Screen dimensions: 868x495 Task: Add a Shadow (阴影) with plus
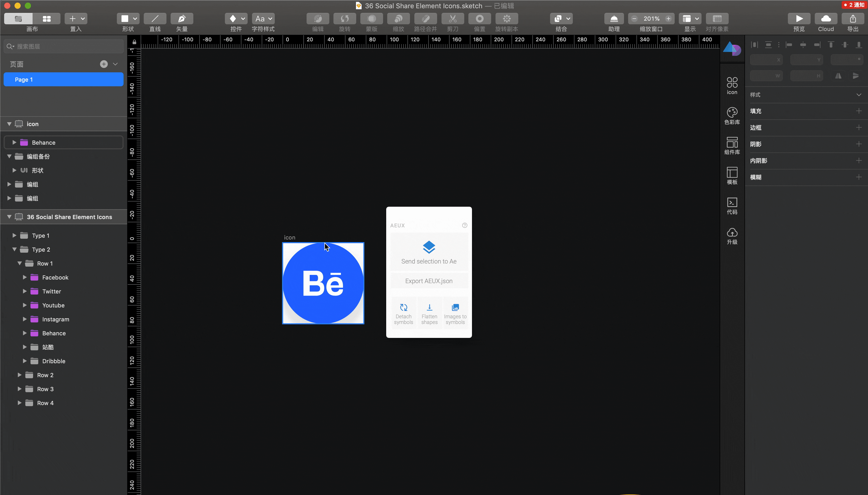pyautogui.click(x=859, y=144)
